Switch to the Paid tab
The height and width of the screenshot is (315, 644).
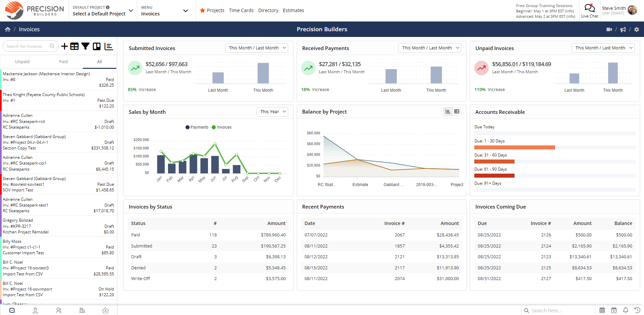click(x=63, y=61)
